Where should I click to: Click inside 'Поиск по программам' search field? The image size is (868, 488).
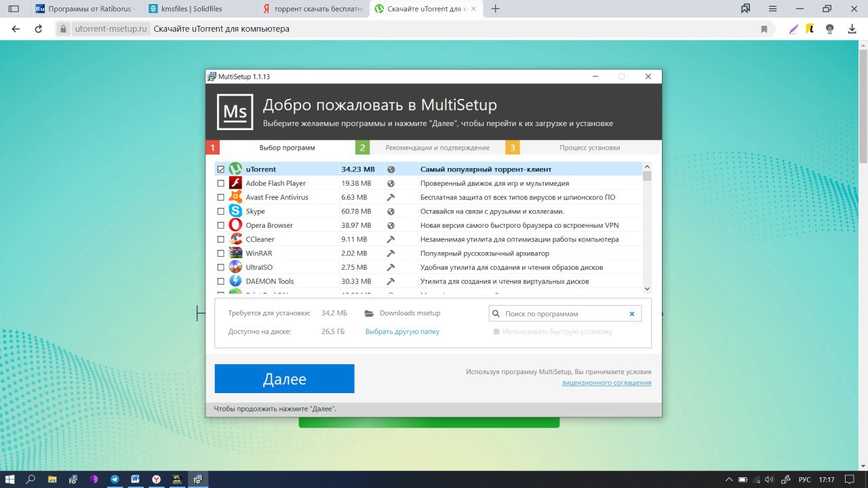(x=565, y=314)
